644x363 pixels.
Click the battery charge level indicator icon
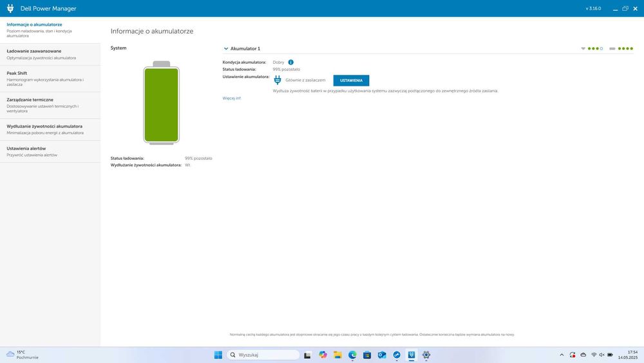pyautogui.click(x=612, y=48)
